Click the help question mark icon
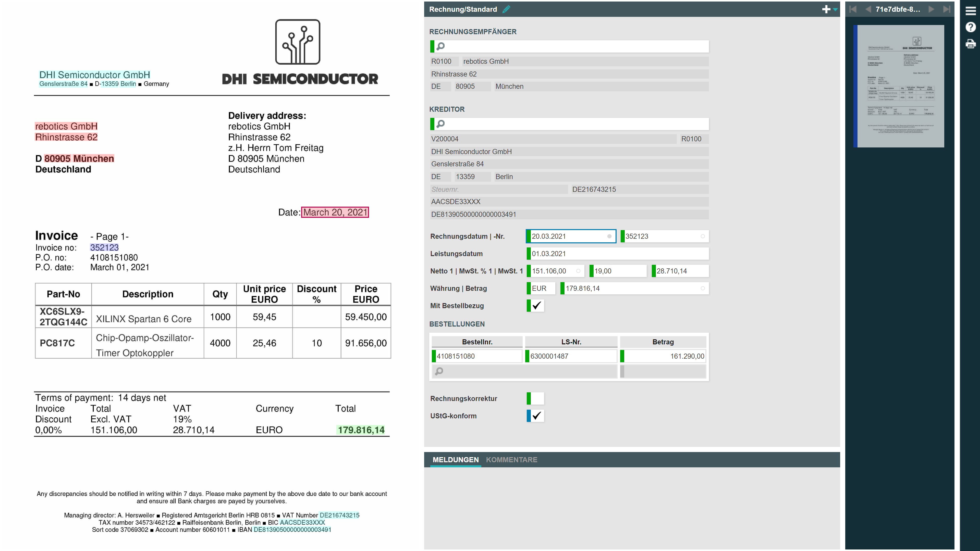 [971, 27]
